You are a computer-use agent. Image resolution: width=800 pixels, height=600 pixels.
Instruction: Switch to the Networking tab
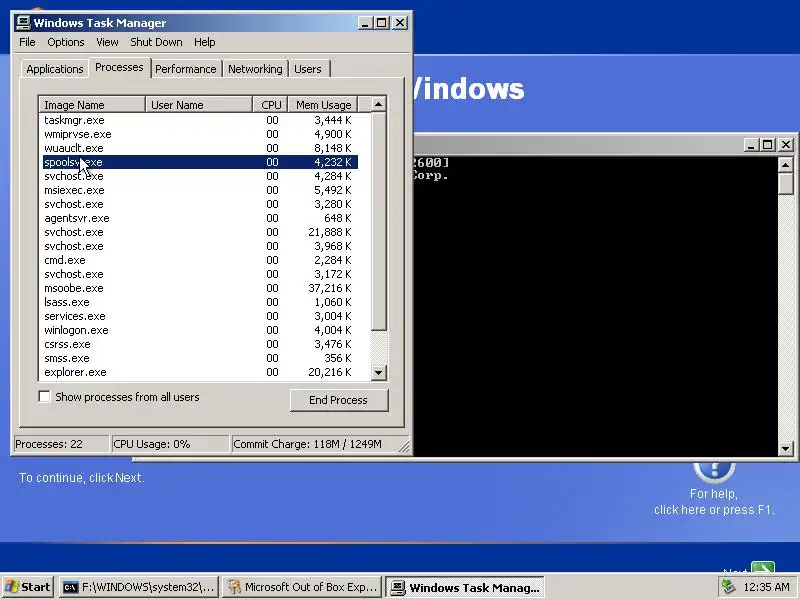click(x=255, y=69)
